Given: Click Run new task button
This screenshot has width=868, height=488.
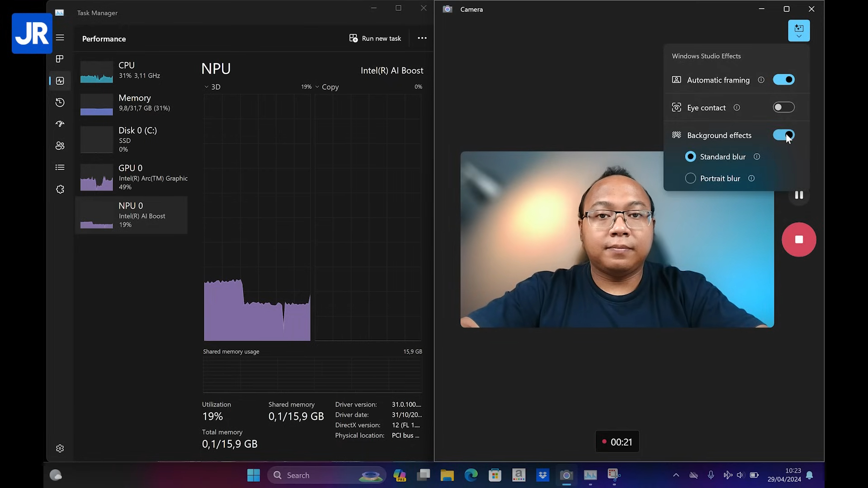Looking at the screenshot, I should tap(375, 38).
